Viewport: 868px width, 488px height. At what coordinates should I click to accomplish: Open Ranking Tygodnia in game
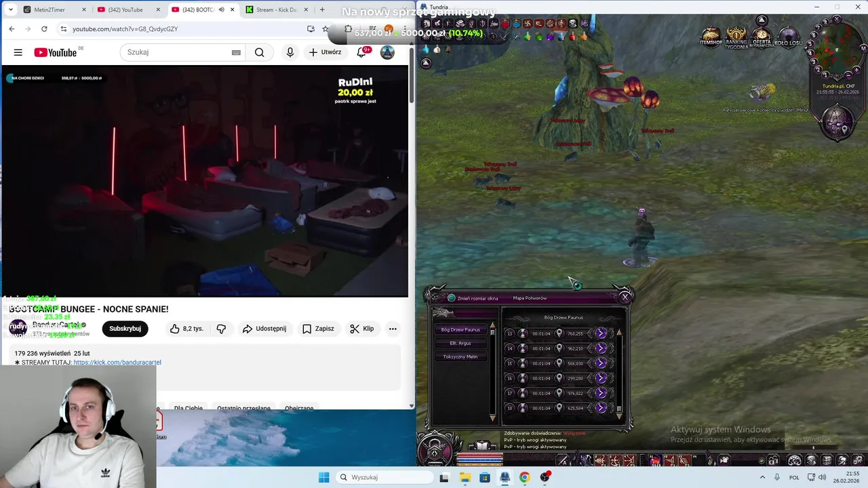(x=736, y=38)
